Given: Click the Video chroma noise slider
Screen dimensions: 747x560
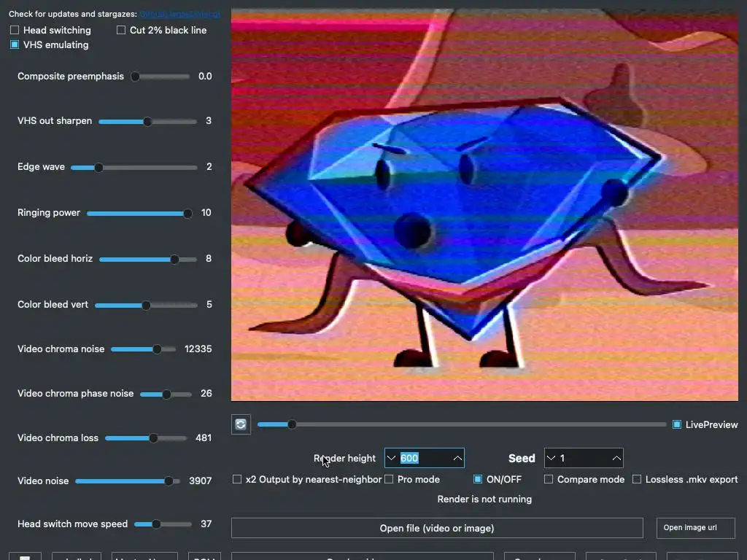Looking at the screenshot, I should pos(143,349).
